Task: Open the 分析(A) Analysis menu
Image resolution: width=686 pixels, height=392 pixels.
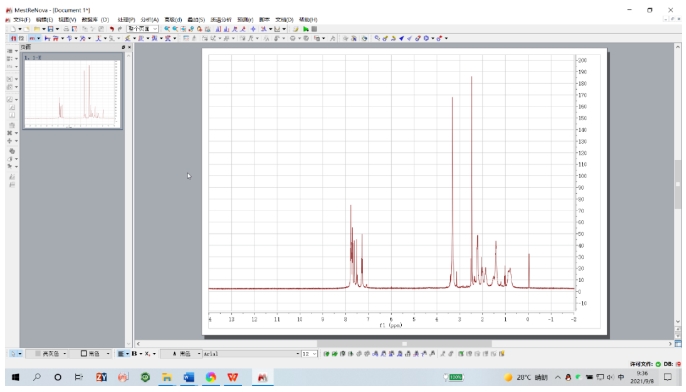Action: click(x=150, y=20)
